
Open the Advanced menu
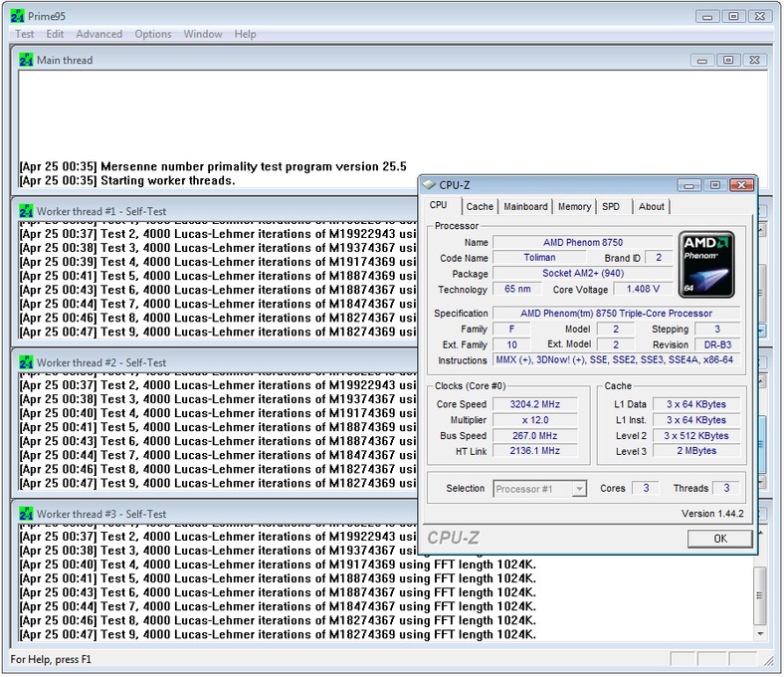point(99,34)
